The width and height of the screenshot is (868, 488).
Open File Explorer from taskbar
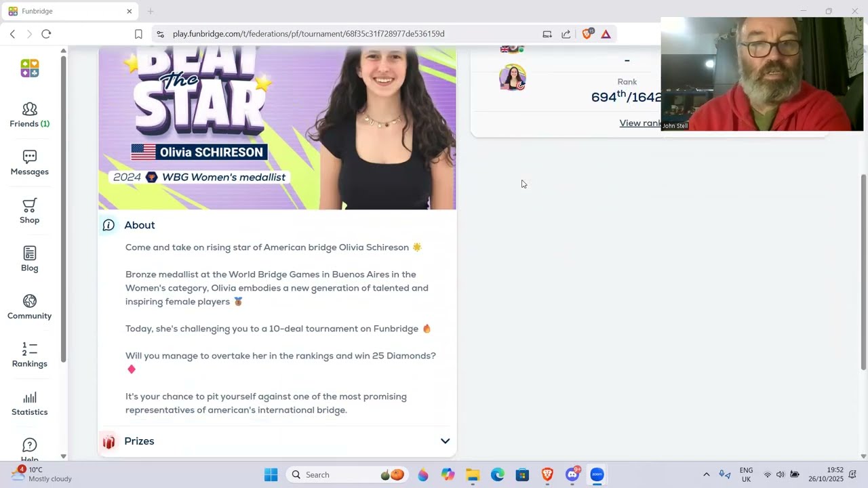pos(473,474)
